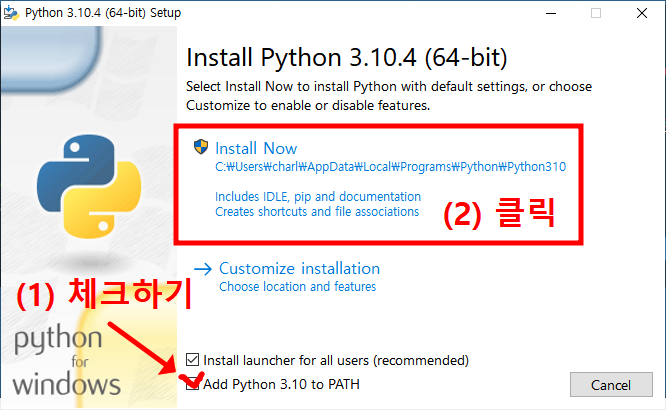The image size is (666, 410).
Task: Enable Add Python 3.10 to PATH checkbox
Action: click(x=192, y=383)
